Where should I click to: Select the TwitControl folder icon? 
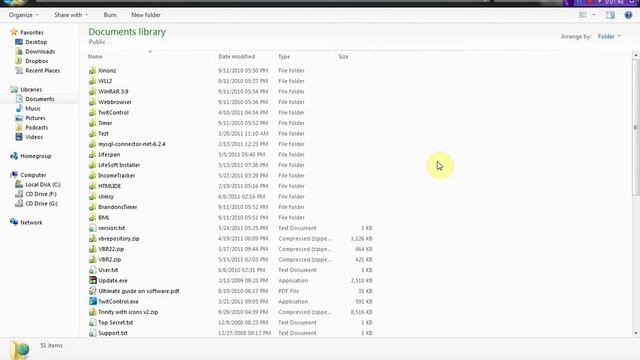pyautogui.click(x=93, y=112)
